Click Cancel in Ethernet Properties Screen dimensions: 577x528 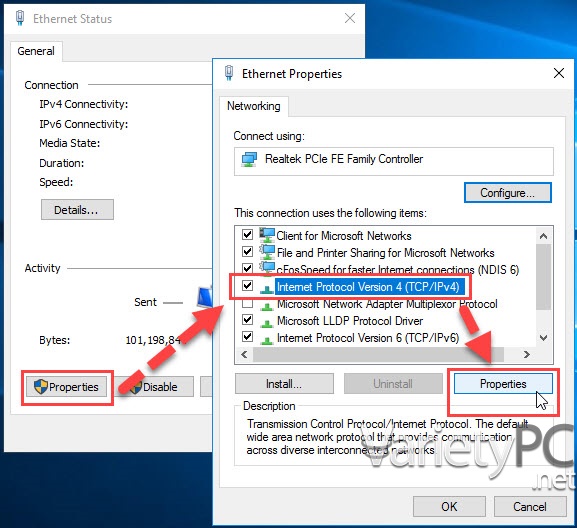[530, 507]
